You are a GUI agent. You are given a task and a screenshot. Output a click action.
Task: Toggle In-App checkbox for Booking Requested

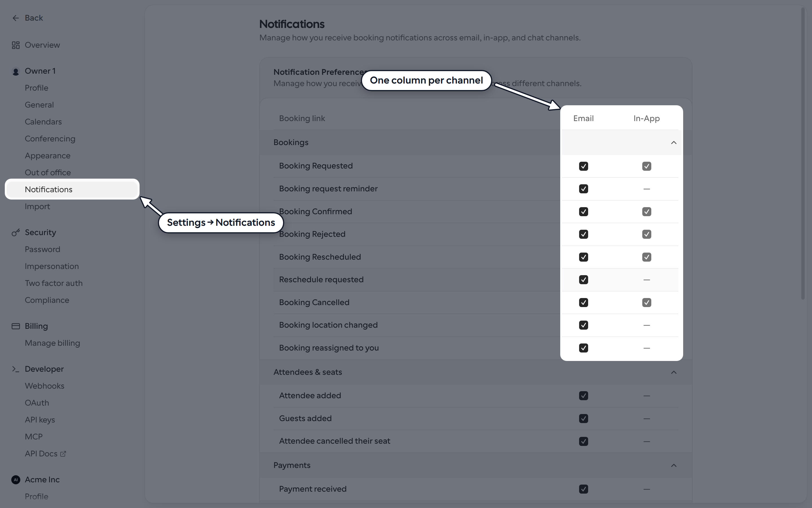click(x=646, y=166)
